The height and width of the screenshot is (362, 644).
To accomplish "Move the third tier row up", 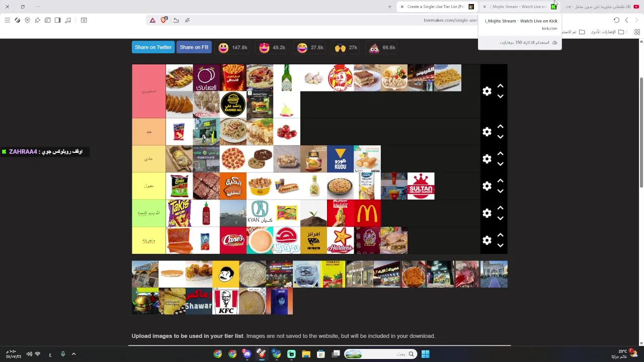I will (500, 154).
